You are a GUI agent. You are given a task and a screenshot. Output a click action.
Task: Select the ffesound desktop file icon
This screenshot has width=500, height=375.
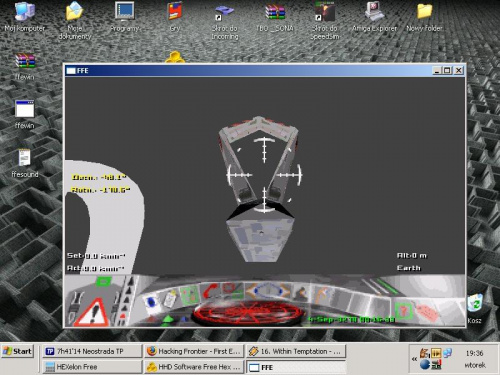(25, 163)
